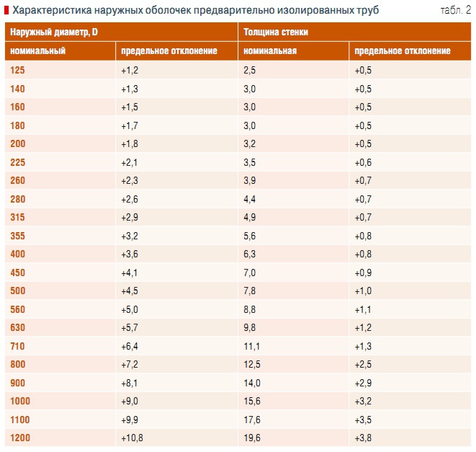Screen dimensions: 476x452
Task: Select the 12,5 wall thickness cell
Action: [x=251, y=365]
